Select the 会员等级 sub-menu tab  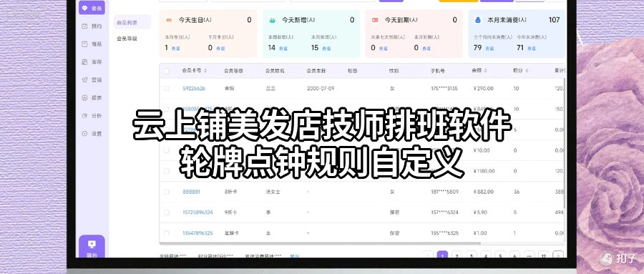coord(127,39)
